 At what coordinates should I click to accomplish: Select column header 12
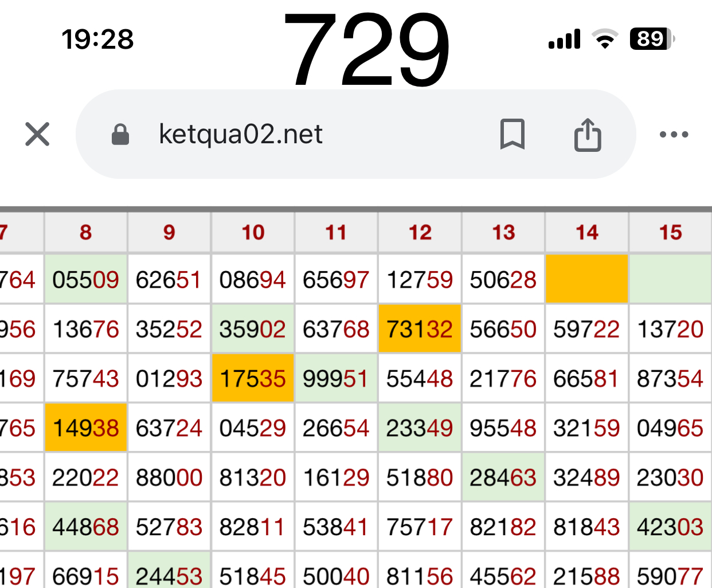pos(420,233)
